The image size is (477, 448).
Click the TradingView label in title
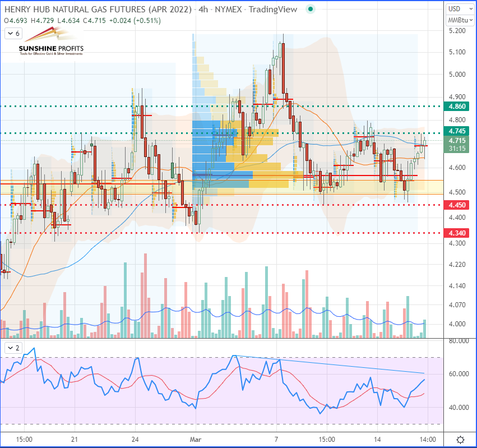pyautogui.click(x=272, y=10)
